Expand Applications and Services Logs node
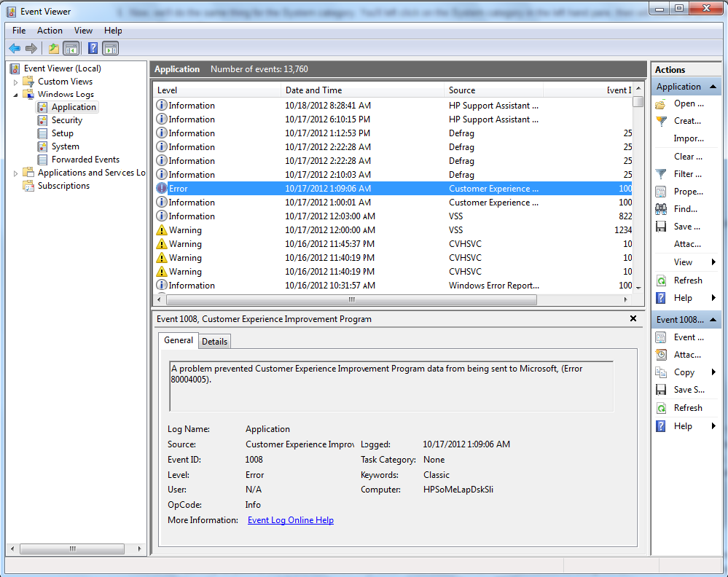 coord(16,173)
